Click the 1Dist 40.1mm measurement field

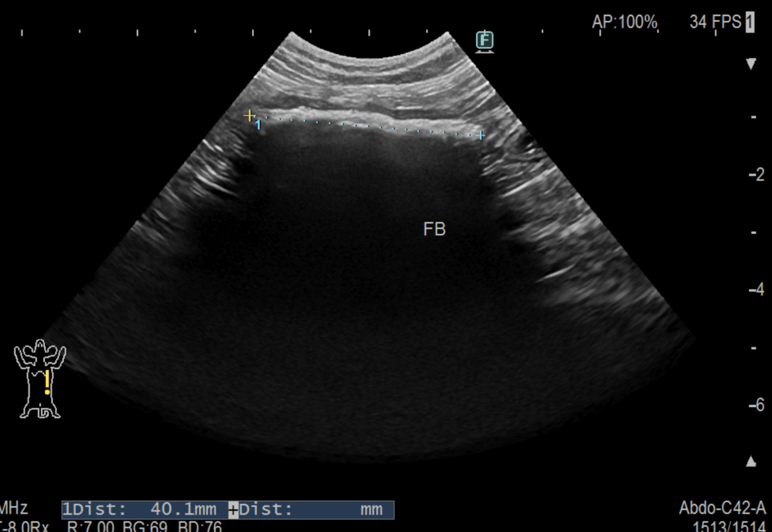click(x=144, y=510)
